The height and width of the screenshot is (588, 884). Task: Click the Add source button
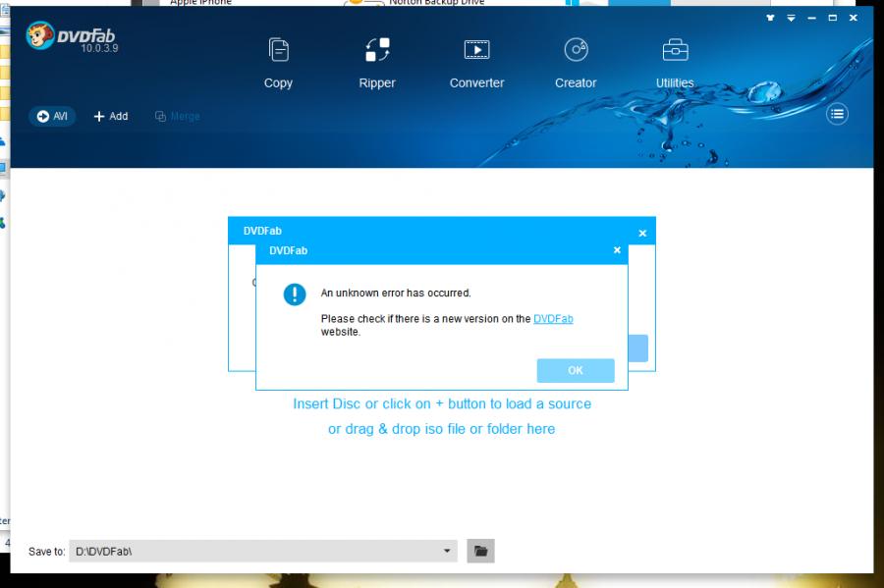click(110, 116)
